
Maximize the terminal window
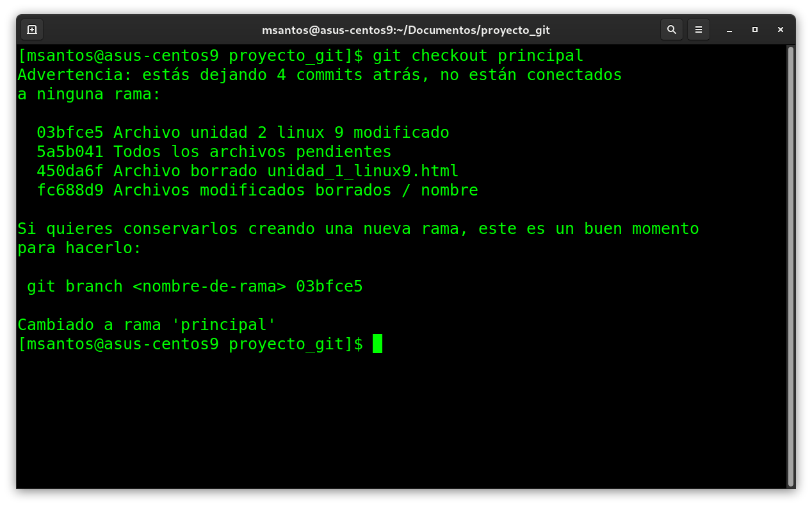coord(755,29)
